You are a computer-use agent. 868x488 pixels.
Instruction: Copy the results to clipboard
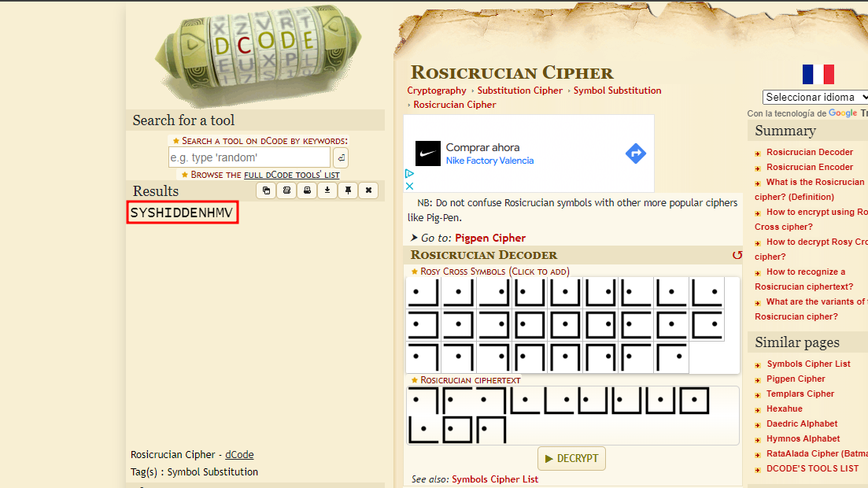tap(266, 190)
